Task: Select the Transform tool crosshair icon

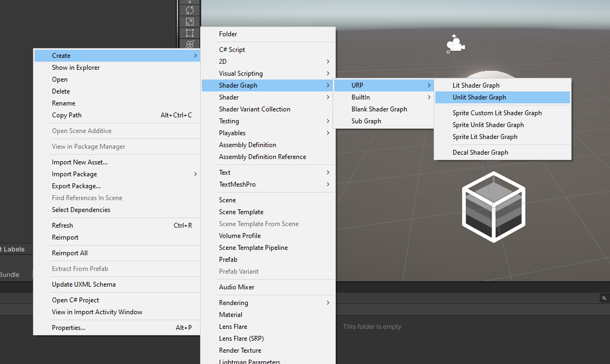Action: pos(189,43)
